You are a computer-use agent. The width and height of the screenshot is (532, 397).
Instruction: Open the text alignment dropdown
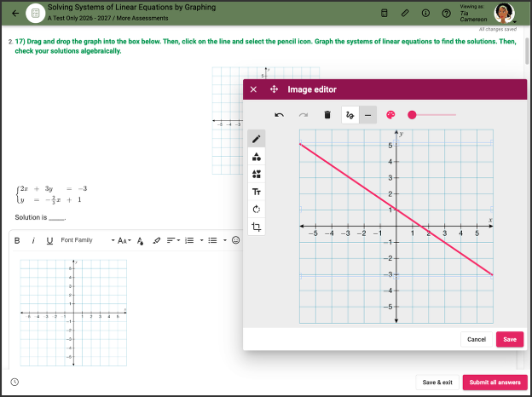pyautogui.click(x=173, y=240)
